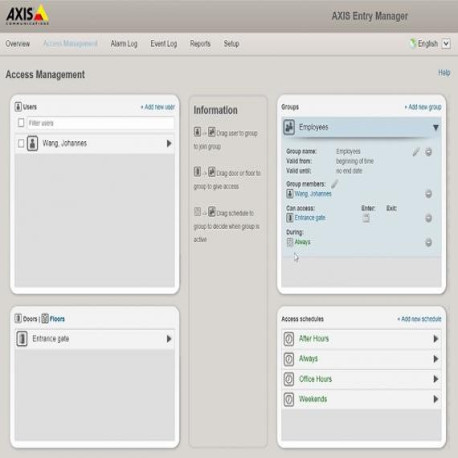Screen dimensions: 458x458
Task: Click the door icon for Entrance gate row
Action: [22, 339]
